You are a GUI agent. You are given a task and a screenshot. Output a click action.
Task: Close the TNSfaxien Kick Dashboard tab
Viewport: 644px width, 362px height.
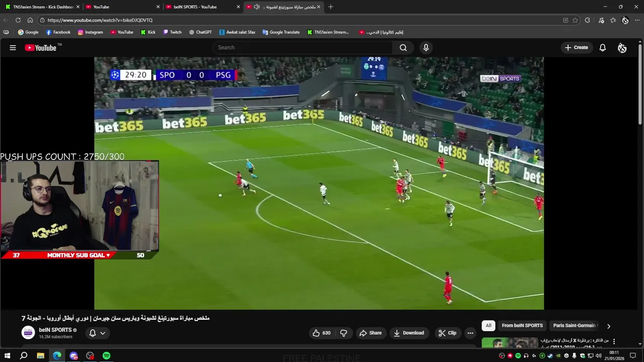(x=78, y=7)
